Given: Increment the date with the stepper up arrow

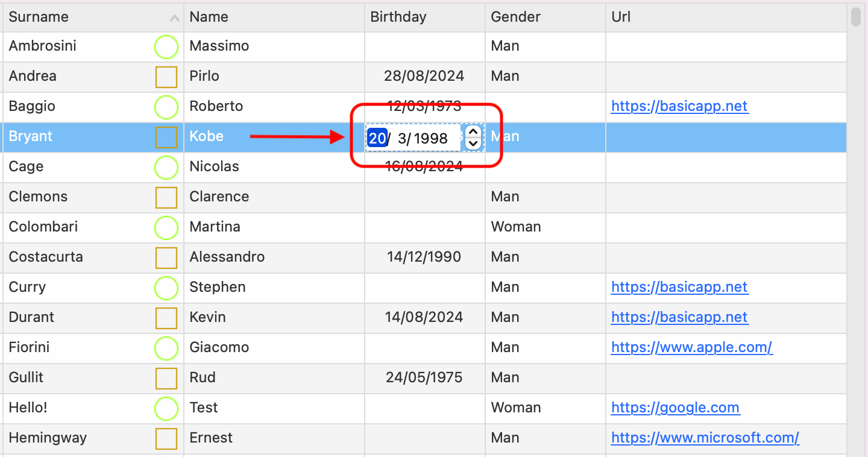Looking at the screenshot, I should pyautogui.click(x=474, y=132).
